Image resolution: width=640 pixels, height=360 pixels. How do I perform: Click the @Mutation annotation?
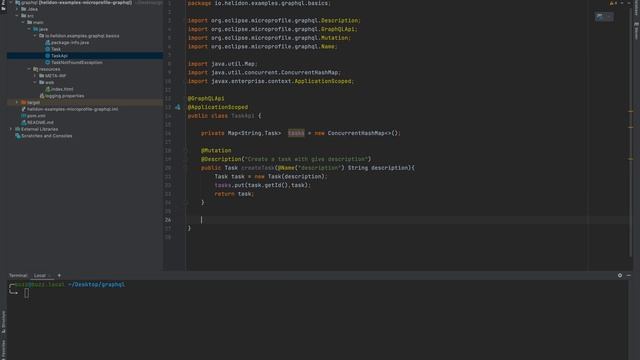point(216,151)
